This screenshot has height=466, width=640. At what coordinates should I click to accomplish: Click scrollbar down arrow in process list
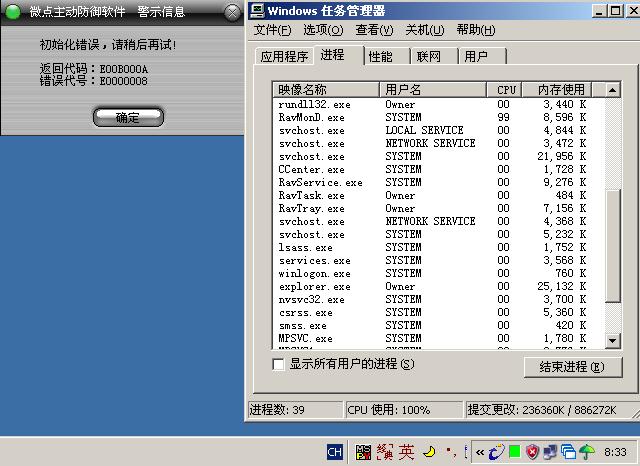click(612, 340)
